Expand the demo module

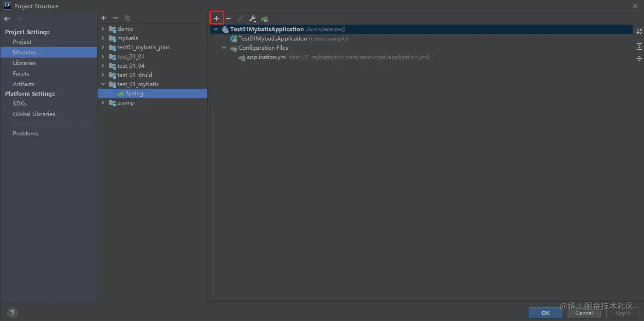pos(103,29)
